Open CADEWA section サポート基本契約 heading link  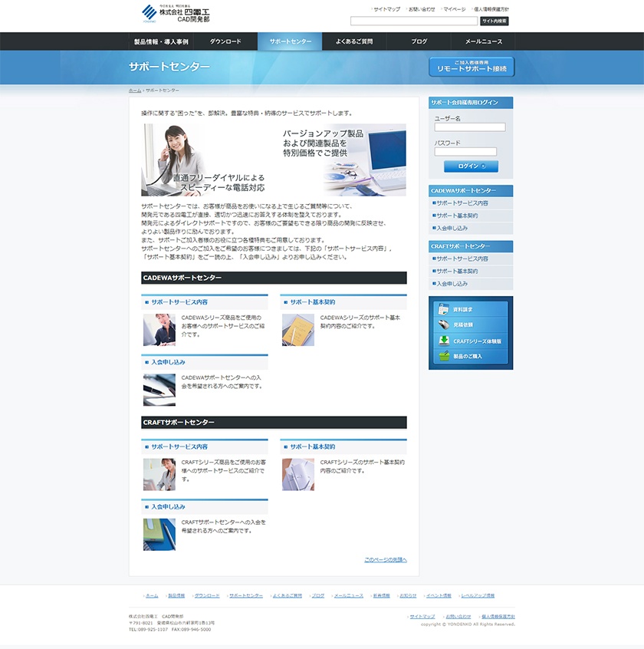pos(312,302)
